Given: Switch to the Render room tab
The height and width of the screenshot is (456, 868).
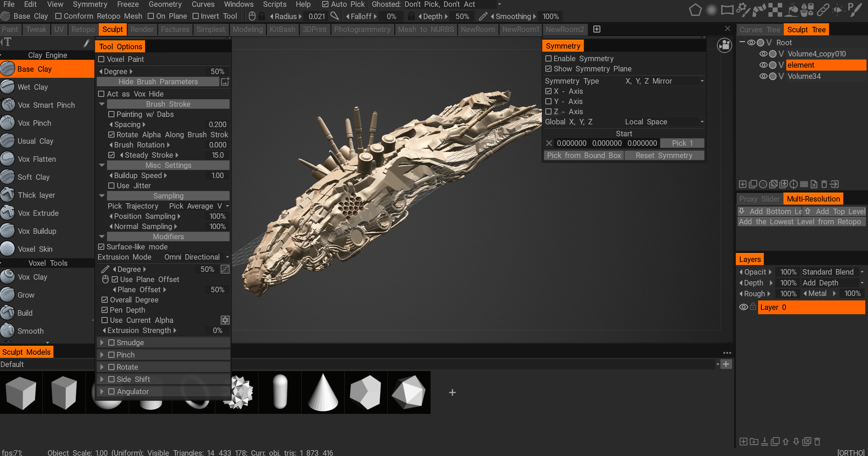Looking at the screenshot, I should [142, 29].
